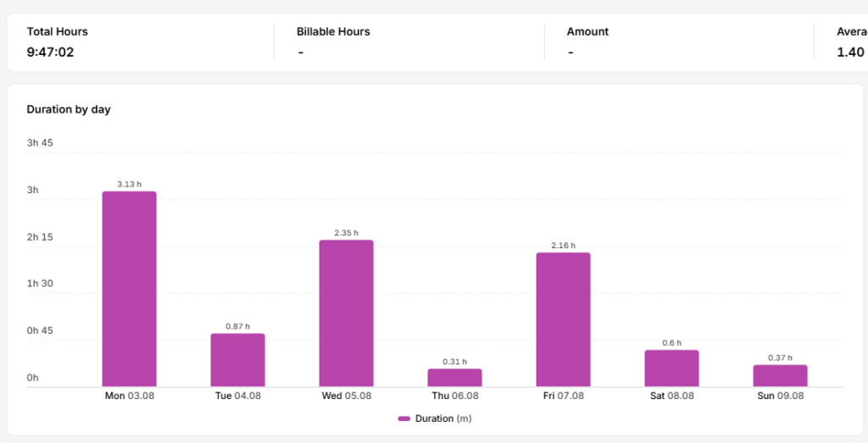Click the 0.87 h data label

coord(237,326)
